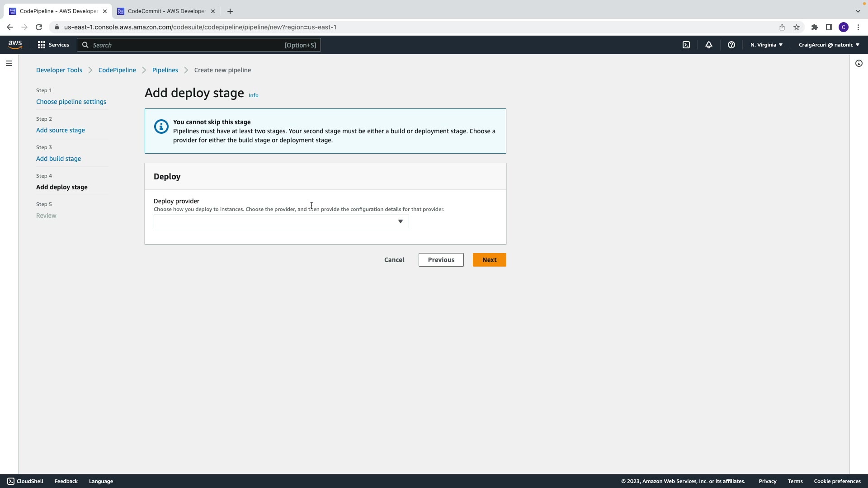Go to the AWS logo home
868x488 pixels.
[x=15, y=45]
